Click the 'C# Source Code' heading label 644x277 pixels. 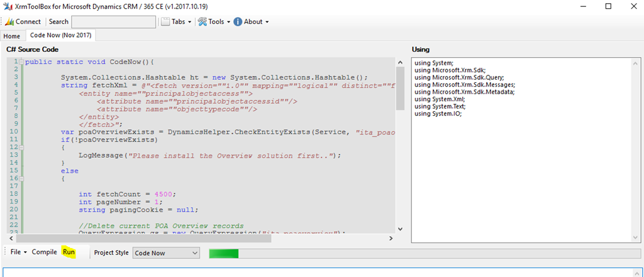tap(32, 50)
